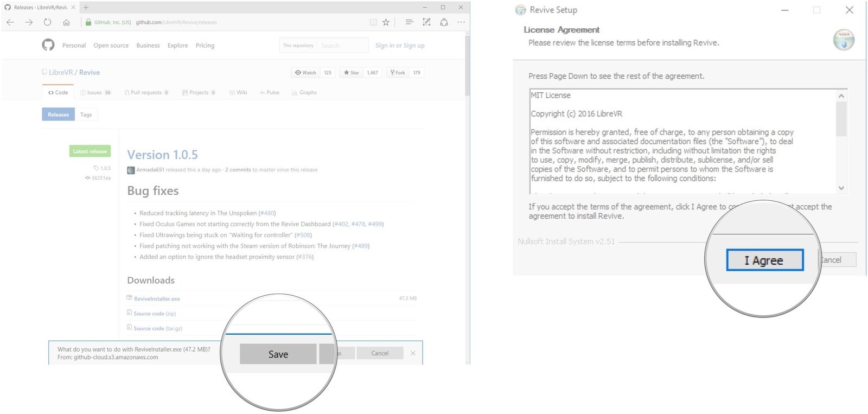The height and width of the screenshot is (414, 868).
Task: Click the Revive Setup installer logo
Action: click(844, 40)
